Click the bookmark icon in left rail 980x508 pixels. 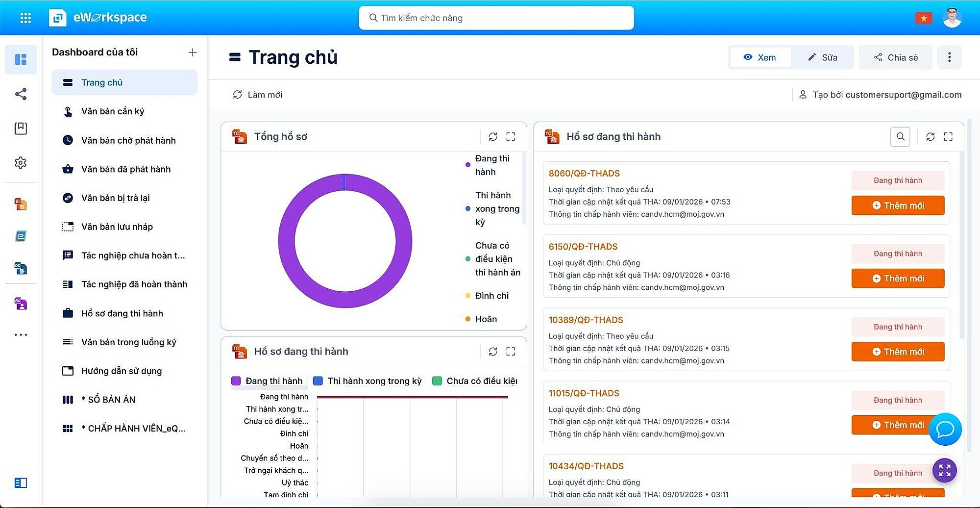21,128
